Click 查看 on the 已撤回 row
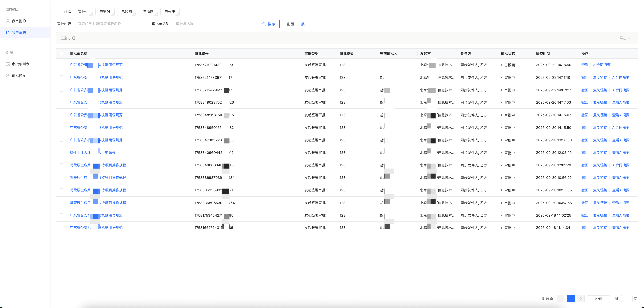 coord(585,65)
